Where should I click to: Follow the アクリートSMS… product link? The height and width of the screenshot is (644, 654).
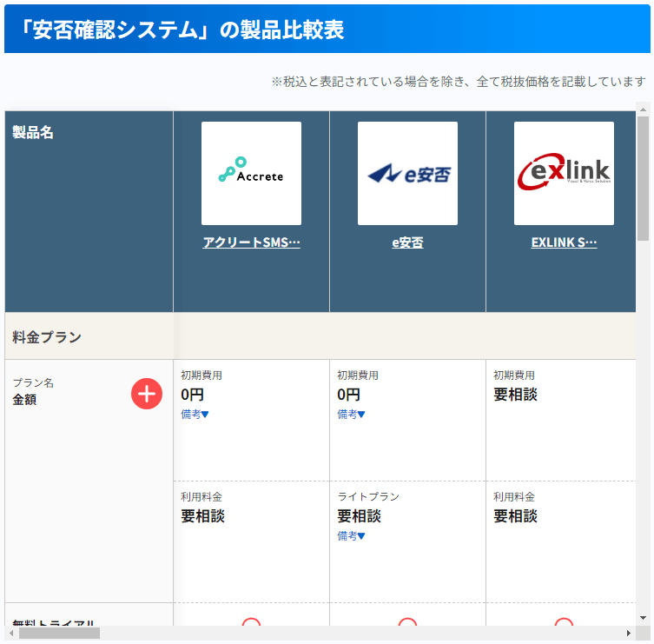[251, 242]
